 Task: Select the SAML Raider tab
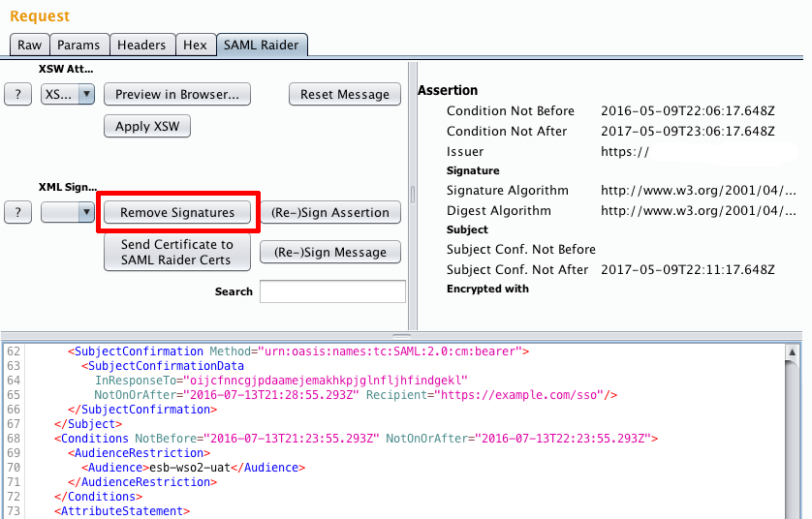tap(262, 45)
